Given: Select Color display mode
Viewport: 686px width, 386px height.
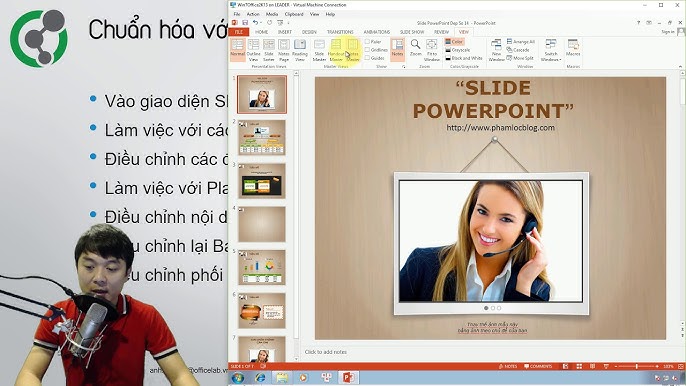Looking at the screenshot, I should pos(454,42).
